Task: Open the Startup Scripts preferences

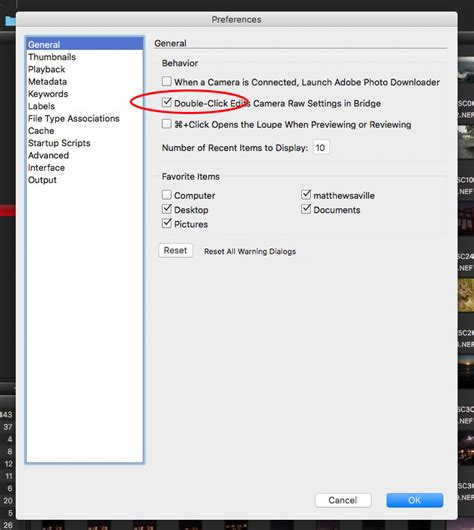Action: (85, 143)
